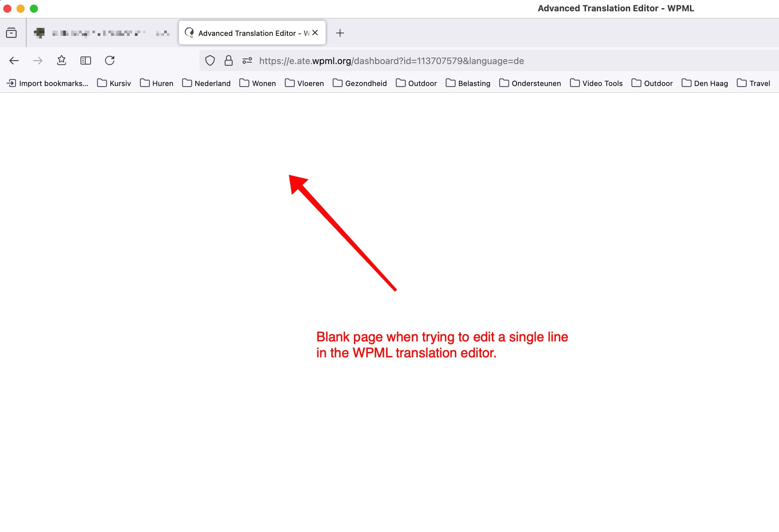779x532 pixels.
Task: Open the sidebar panel toggle icon
Action: pyautogui.click(x=85, y=61)
